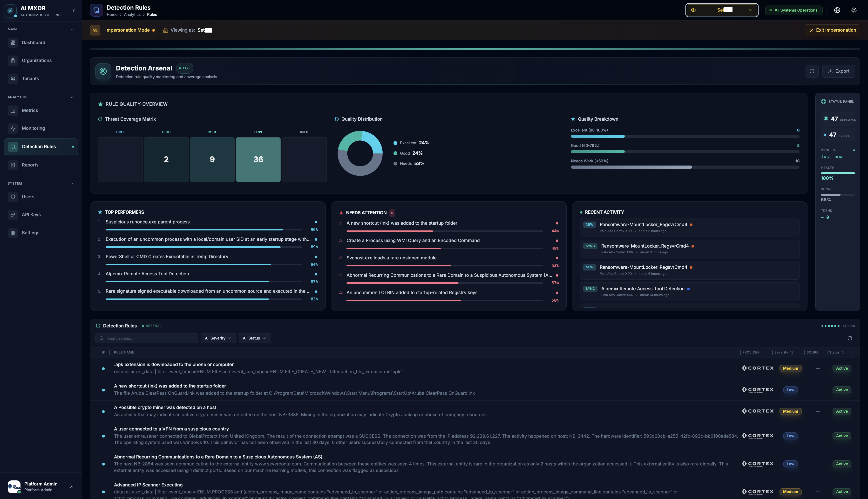This screenshot has height=499, width=868.
Task: Click the Top Performers star icon
Action: (100, 212)
